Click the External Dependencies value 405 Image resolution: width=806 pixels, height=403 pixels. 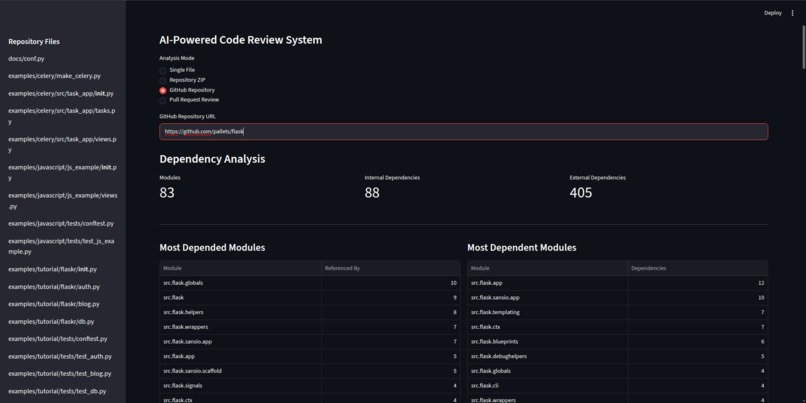click(581, 193)
